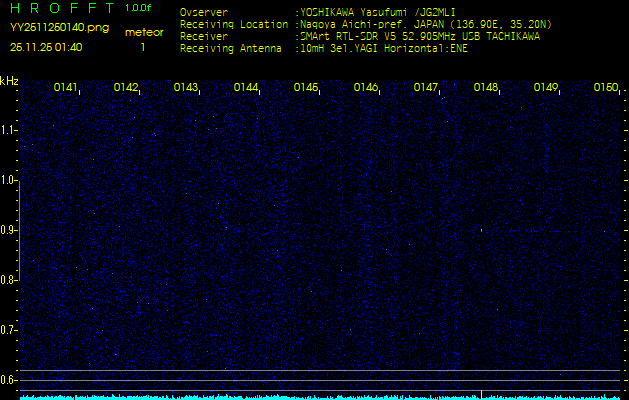The image size is (629, 400).
Task: Click the kHz axis unit label
Action: 9,81
